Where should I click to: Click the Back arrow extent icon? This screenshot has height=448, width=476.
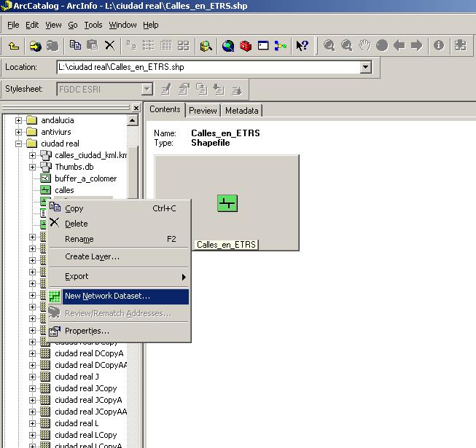tap(399, 45)
